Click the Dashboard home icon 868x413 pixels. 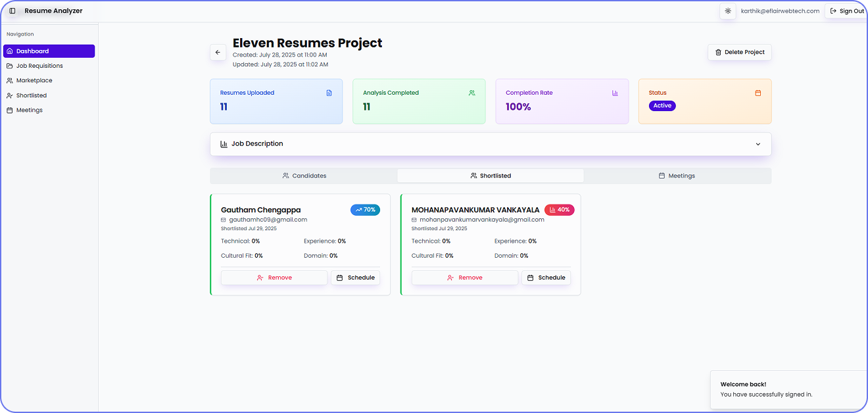coord(9,51)
